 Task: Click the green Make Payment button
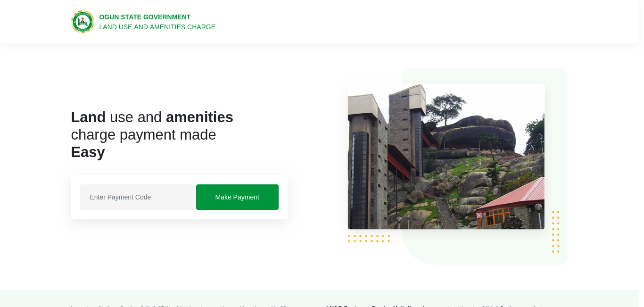(237, 197)
